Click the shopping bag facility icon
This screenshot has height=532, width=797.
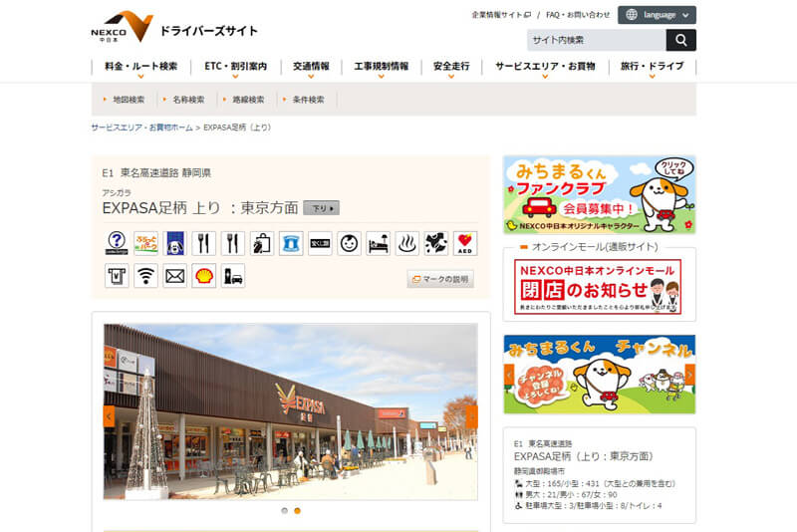point(262,243)
